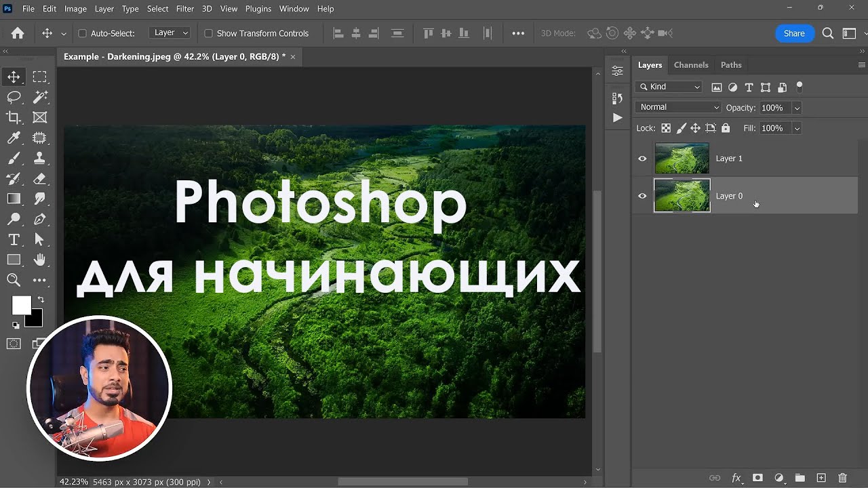Image resolution: width=868 pixels, height=488 pixels.
Task: Expand status bar info arrow
Action: [x=209, y=482]
